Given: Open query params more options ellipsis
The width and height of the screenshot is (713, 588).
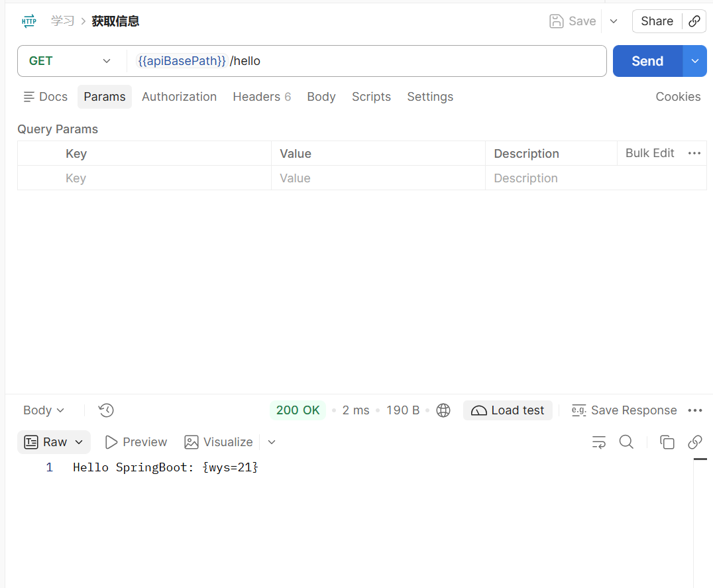Looking at the screenshot, I should coord(694,153).
